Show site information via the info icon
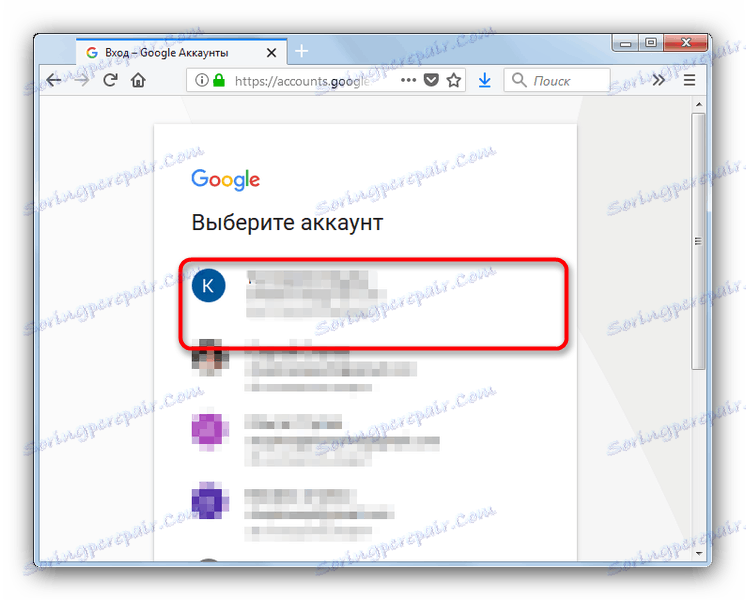Image resolution: width=746 pixels, height=600 pixels. pyautogui.click(x=202, y=80)
